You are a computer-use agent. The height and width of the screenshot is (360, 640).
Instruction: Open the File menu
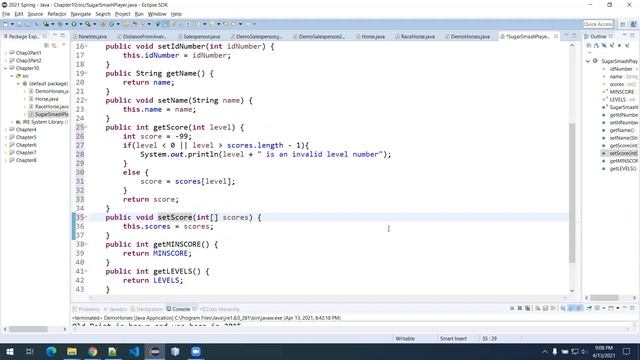pos(6,14)
